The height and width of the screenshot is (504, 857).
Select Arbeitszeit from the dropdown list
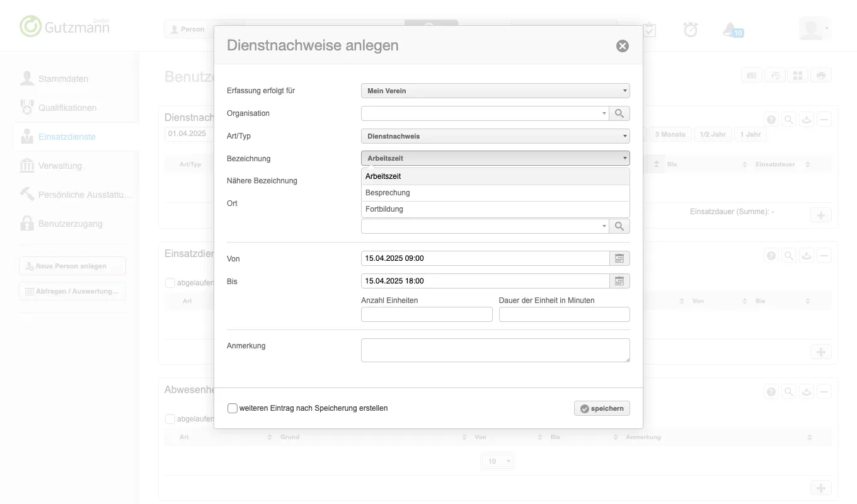tap(495, 176)
